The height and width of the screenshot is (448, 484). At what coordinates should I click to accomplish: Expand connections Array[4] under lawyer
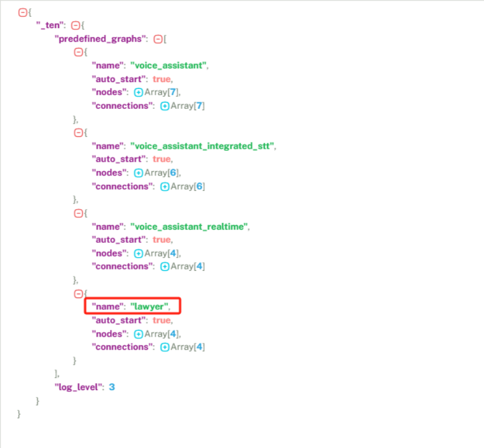165,347
